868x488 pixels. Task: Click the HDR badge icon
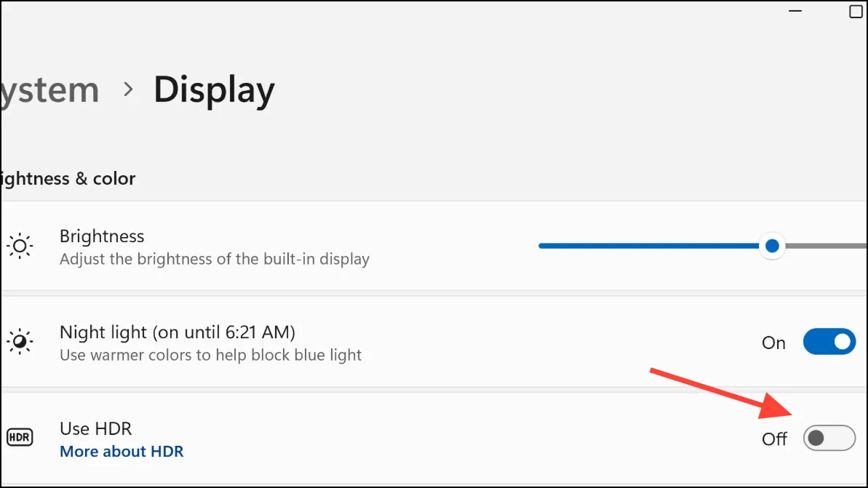[x=20, y=438]
